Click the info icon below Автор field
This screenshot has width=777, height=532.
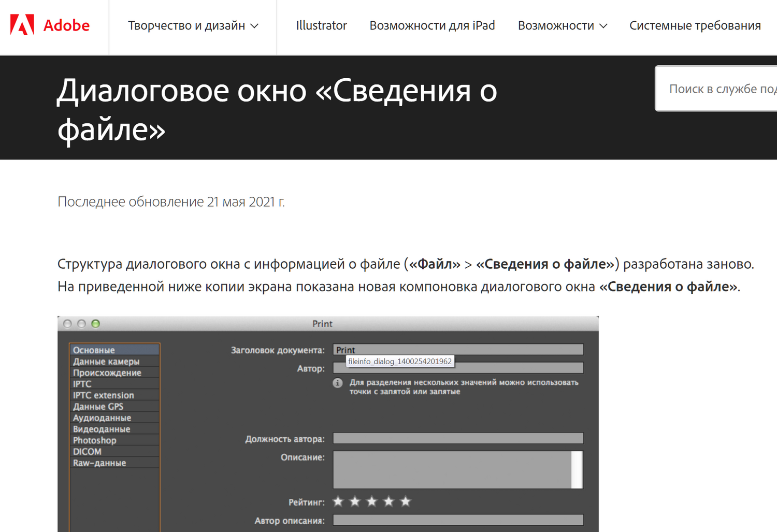tap(338, 383)
